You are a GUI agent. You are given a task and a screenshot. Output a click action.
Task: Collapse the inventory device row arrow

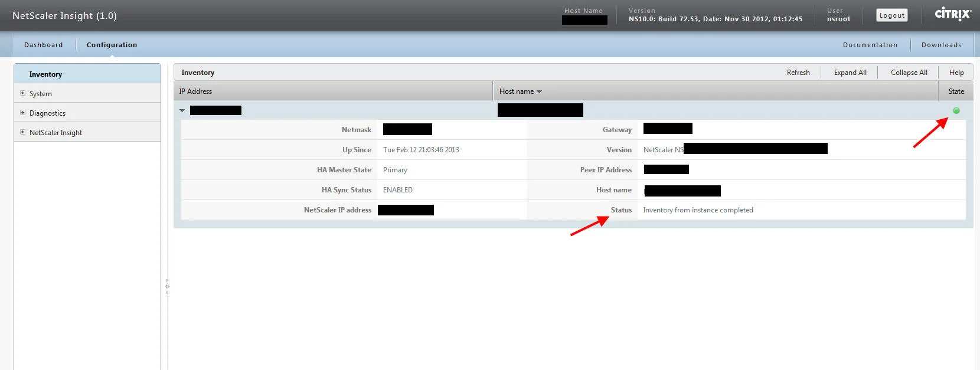tap(182, 110)
